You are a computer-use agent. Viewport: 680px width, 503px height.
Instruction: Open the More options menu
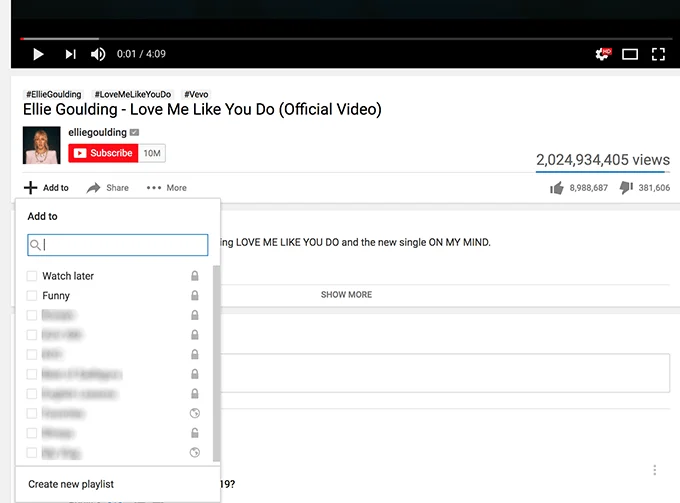(166, 188)
